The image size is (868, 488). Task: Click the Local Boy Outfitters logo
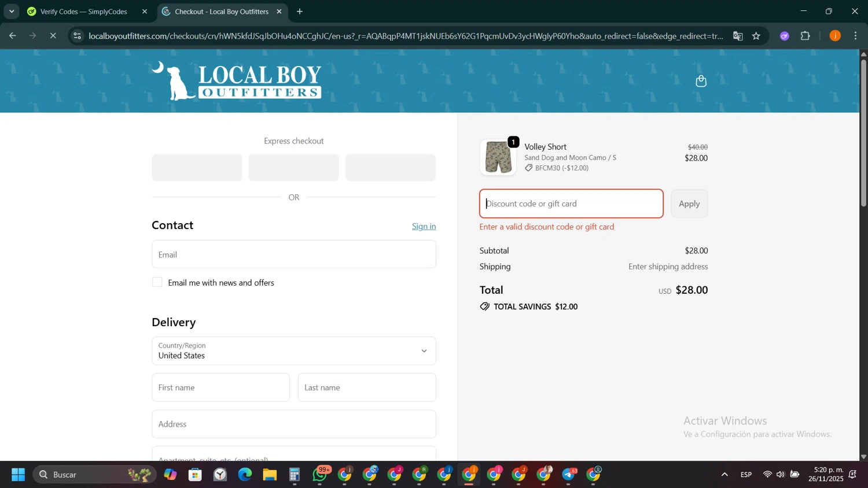point(237,81)
